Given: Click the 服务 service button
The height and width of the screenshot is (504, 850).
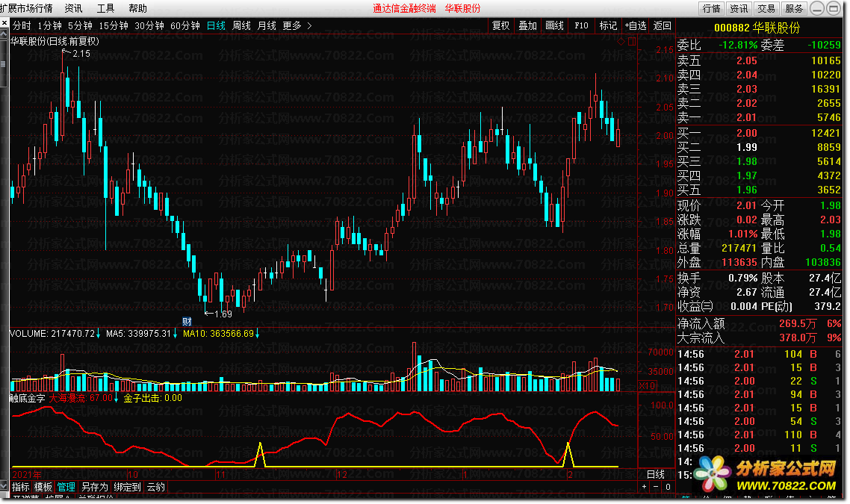Looking at the screenshot, I should [x=794, y=8].
